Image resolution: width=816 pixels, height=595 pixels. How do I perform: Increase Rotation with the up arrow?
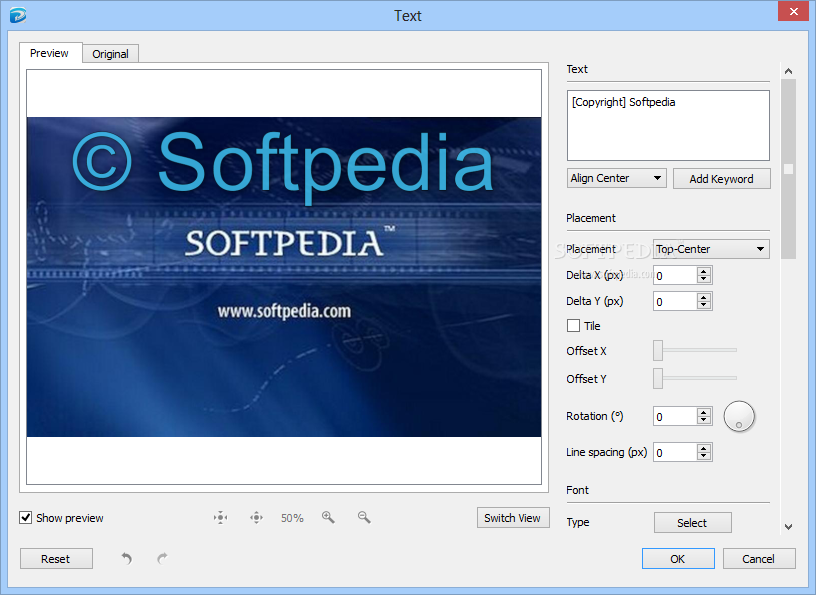(704, 412)
